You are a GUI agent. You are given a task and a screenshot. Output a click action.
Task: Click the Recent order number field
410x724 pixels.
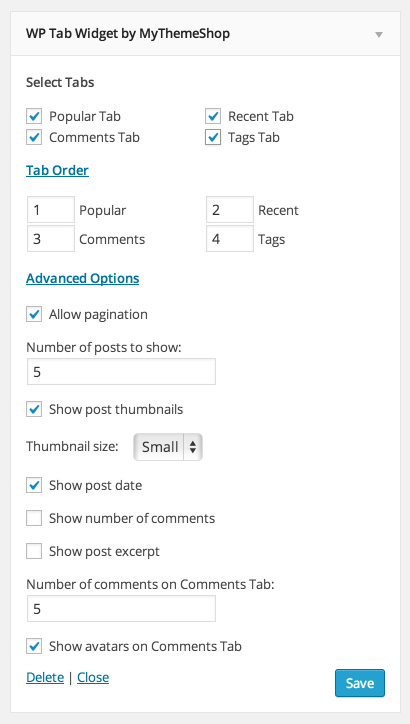click(x=230, y=210)
